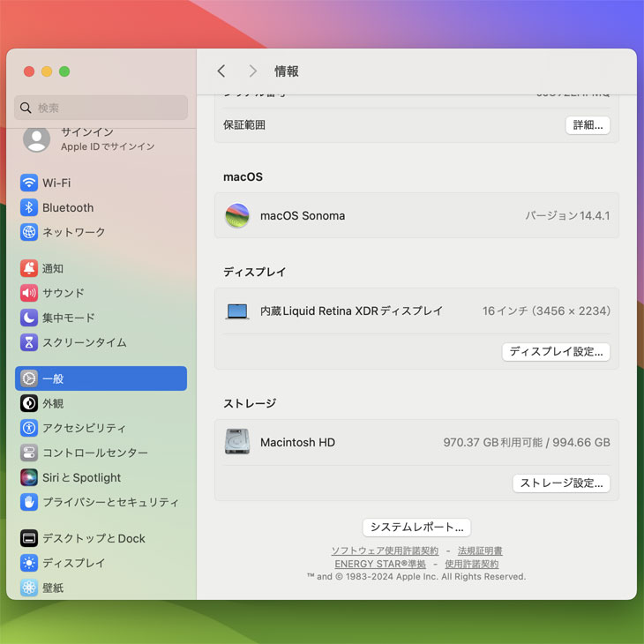Viewport: 644px width, 644px height.
Task: Click the Apple ID avatar icon
Action: click(36, 139)
